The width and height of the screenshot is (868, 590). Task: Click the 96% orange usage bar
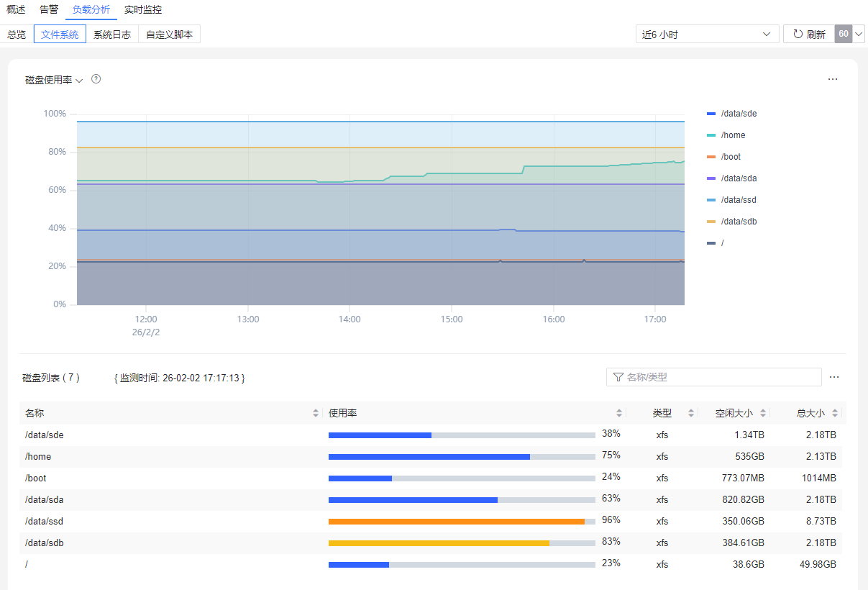point(462,521)
